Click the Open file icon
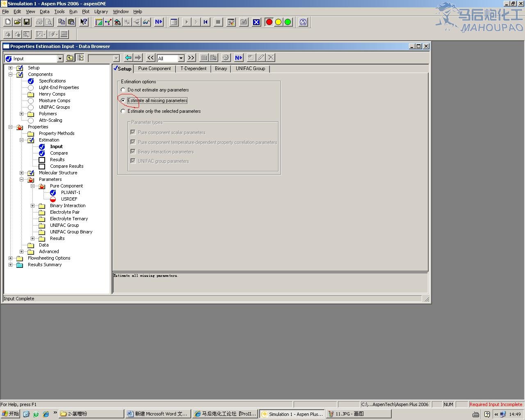The image size is (525, 420). coord(17,22)
